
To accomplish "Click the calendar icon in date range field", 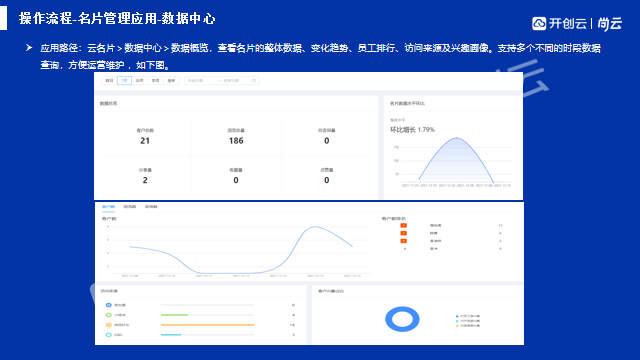I will (x=254, y=81).
